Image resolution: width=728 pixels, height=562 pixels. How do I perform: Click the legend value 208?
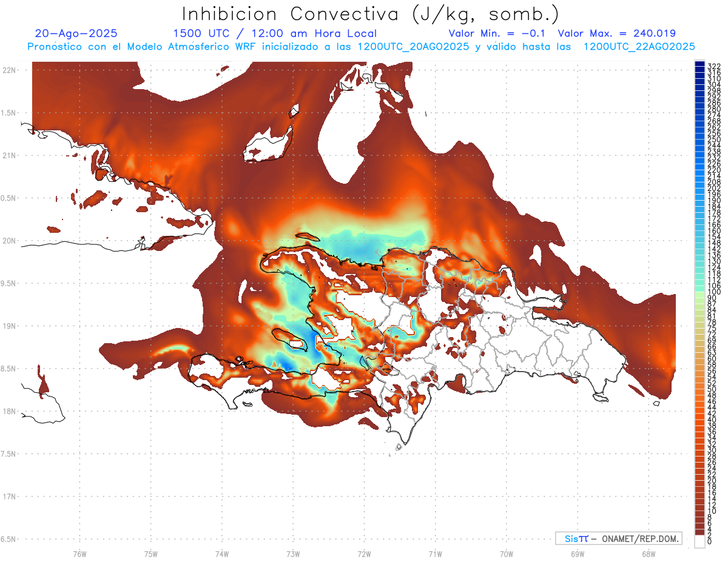click(x=714, y=182)
